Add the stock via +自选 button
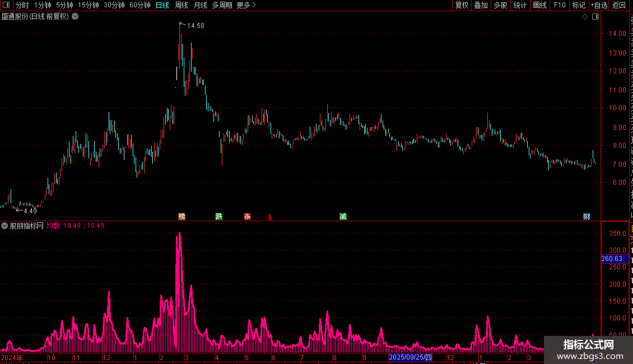Image resolution: width=633 pixels, height=364 pixels. tap(599, 5)
